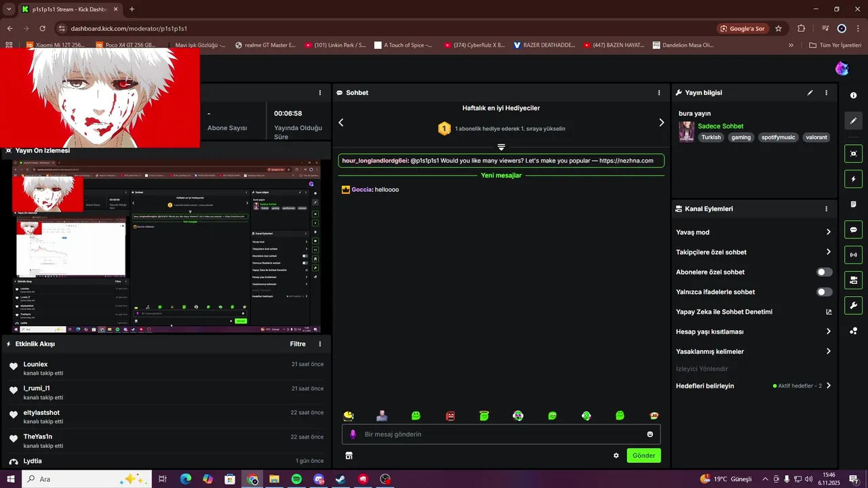Open the Etkinlik Akışı three-dot menu
The width and height of the screenshot is (868, 488).
click(320, 344)
